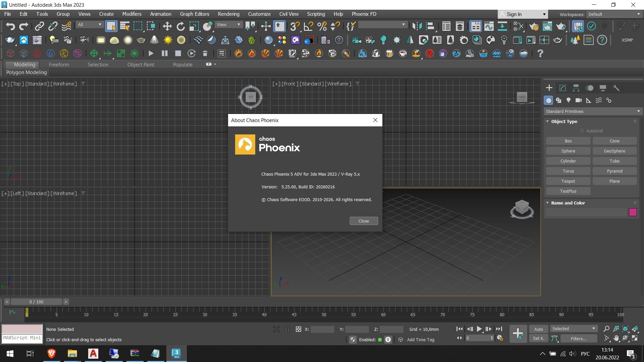
Task: Open key Filters dialog
Action: coord(578,339)
